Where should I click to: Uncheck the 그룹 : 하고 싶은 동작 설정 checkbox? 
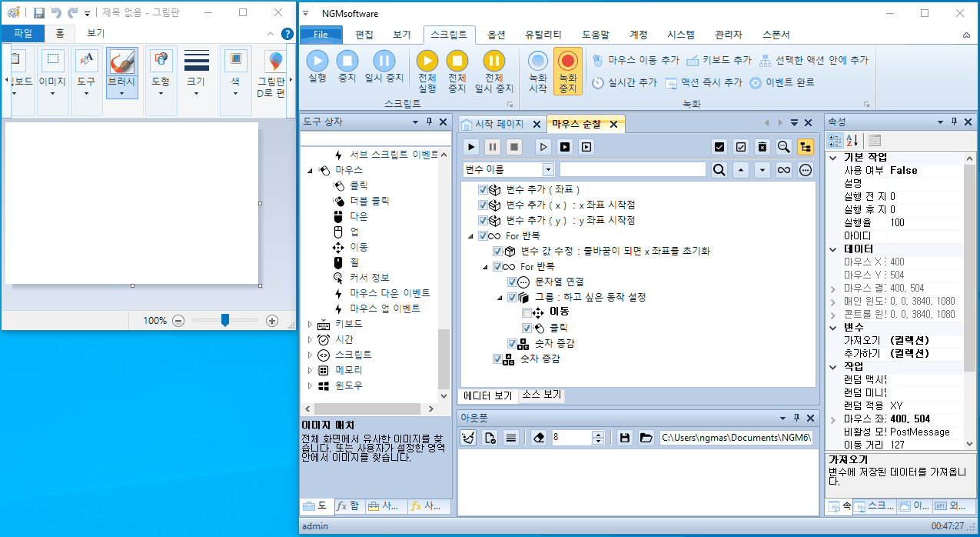(512, 297)
